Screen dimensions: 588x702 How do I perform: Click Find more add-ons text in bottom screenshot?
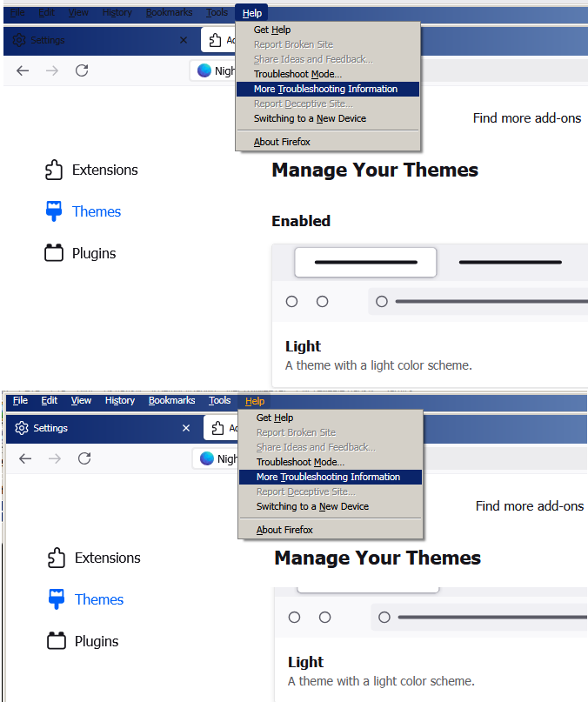pos(530,506)
